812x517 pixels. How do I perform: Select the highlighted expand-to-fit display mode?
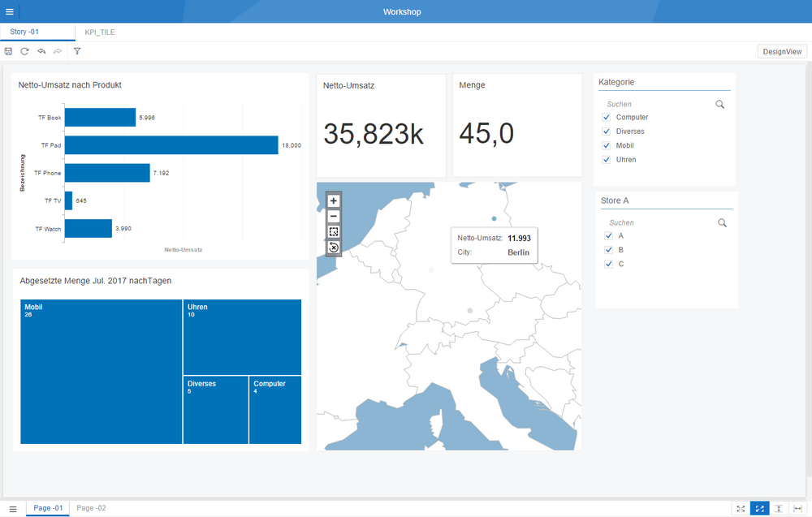coord(760,509)
